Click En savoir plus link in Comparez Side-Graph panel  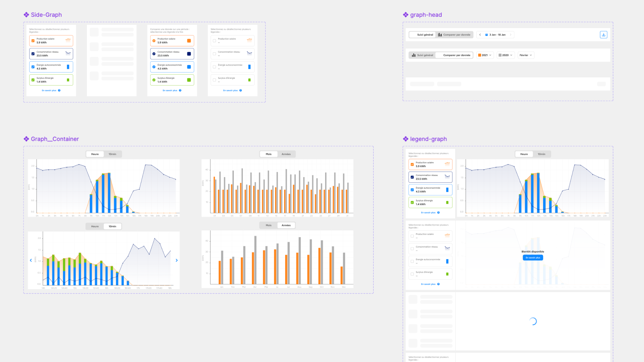pos(170,90)
